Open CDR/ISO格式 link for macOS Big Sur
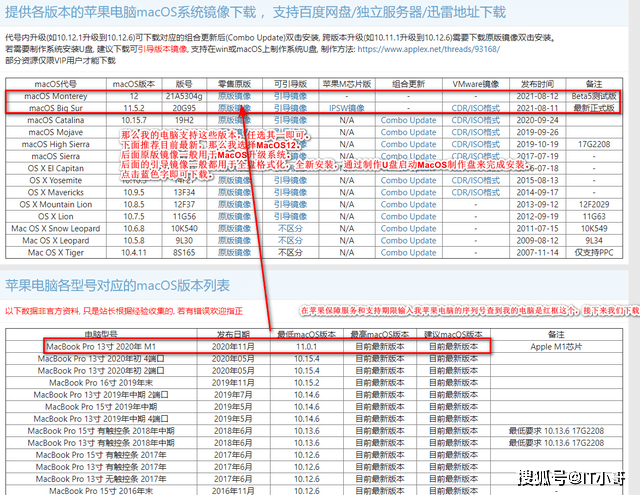This screenshot has width=640, height=495. point(476,108)
